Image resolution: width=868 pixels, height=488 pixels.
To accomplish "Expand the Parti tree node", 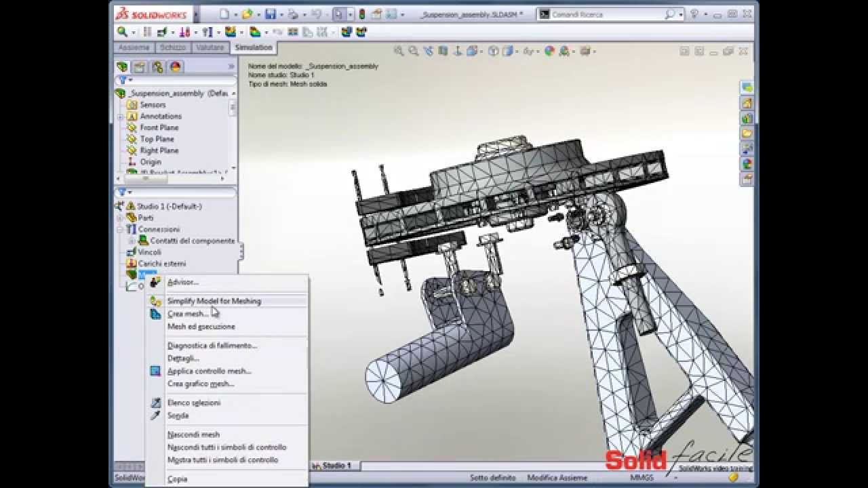I will (120, 218).
